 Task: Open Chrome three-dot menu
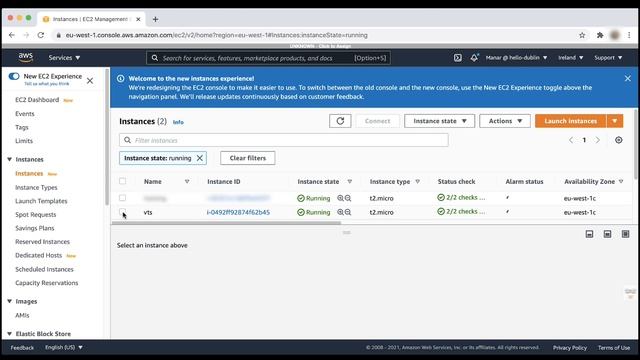tap(629, 35)
